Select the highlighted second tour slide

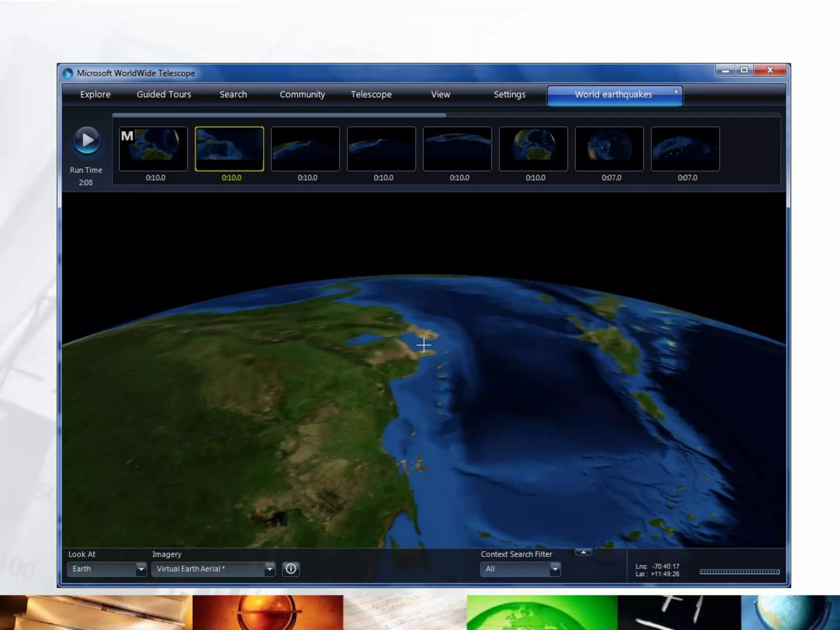[229, 149]
